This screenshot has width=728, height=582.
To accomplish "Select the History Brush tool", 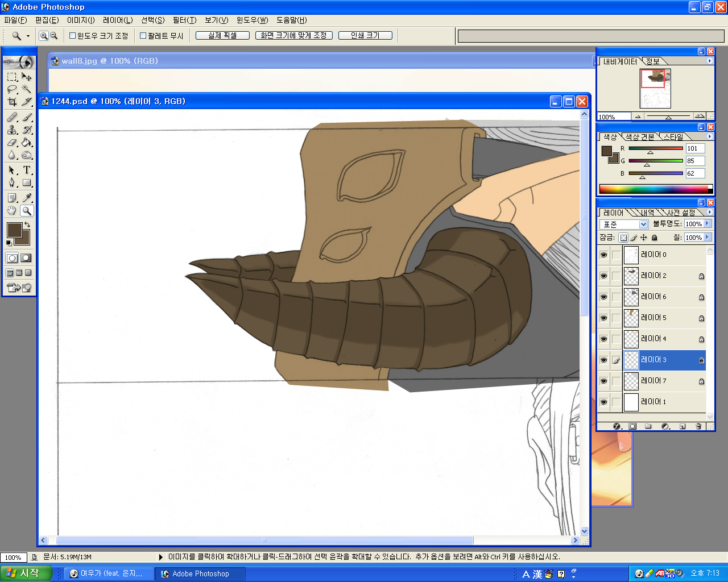I will (x=27, y=130).
